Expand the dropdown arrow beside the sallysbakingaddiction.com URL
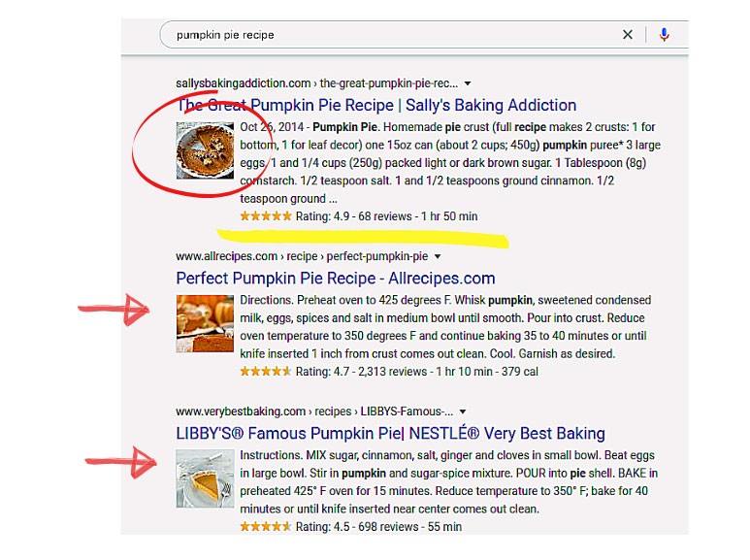Screen dimensions: 750x560 point(468,83)
